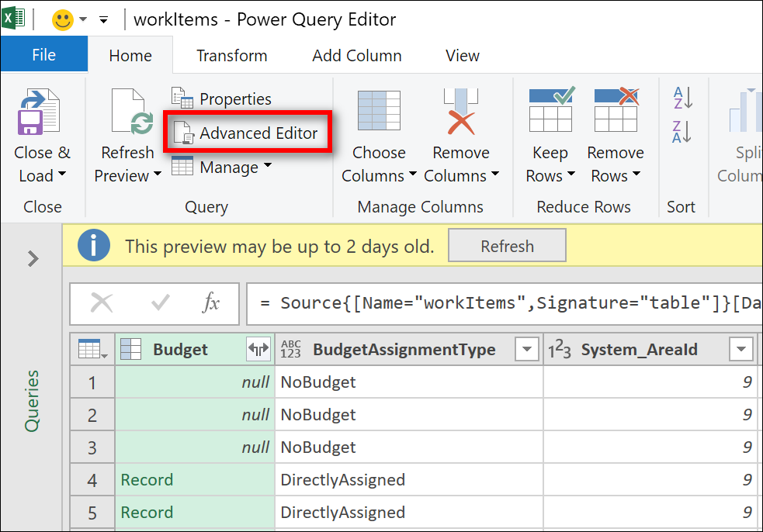Confirm the formula with the checkmark icon
The height and width of the screenshot is (532, 763).
click(x=160, y=303)
